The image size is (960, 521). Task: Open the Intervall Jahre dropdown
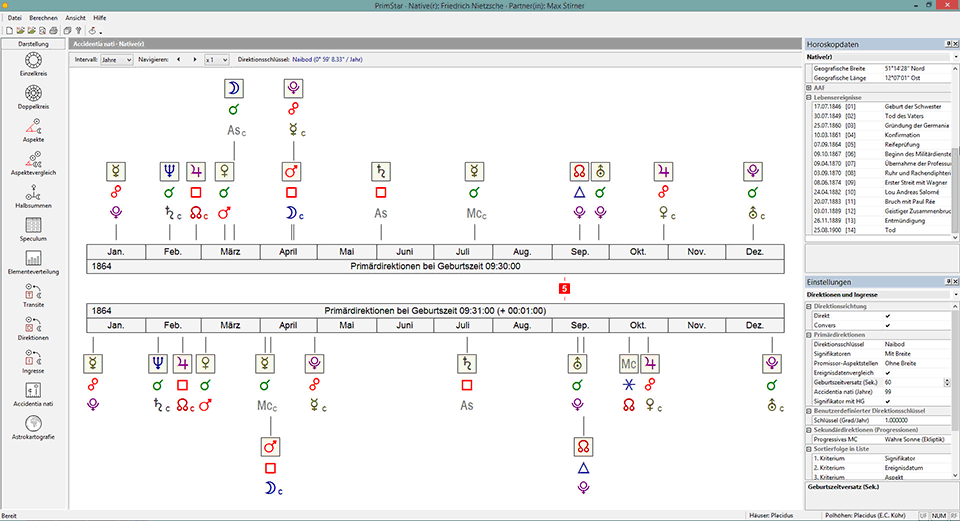pos(116,60)
